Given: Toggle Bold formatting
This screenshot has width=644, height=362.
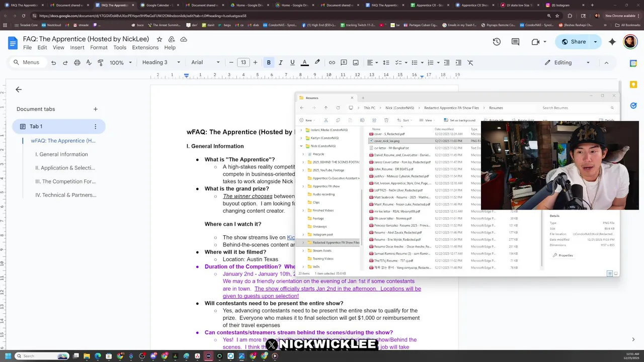Looking at the screenshot, I should click(269, 62).
